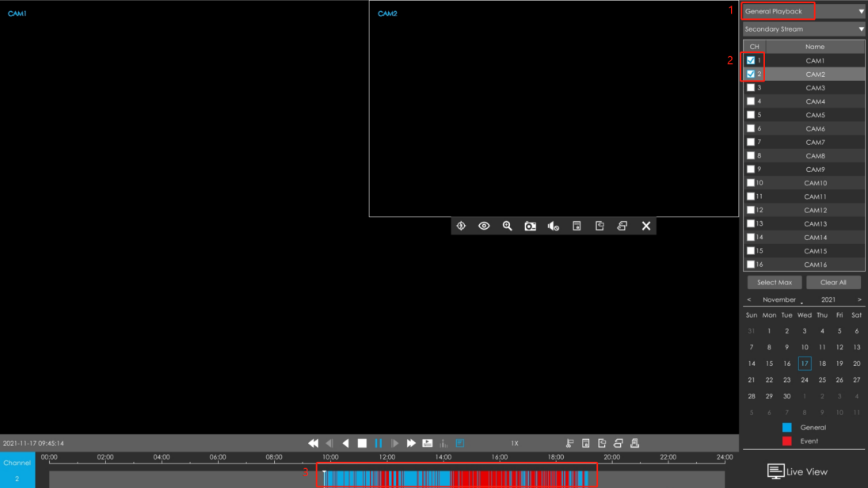868x488 pixels.
Task: Open the smart motion search for CAM2
Action: click(x=461, y=226)
